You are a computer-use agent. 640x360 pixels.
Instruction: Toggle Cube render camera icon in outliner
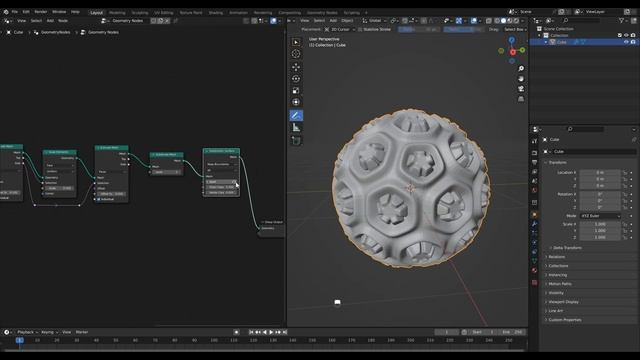click(x=633, y=42)
